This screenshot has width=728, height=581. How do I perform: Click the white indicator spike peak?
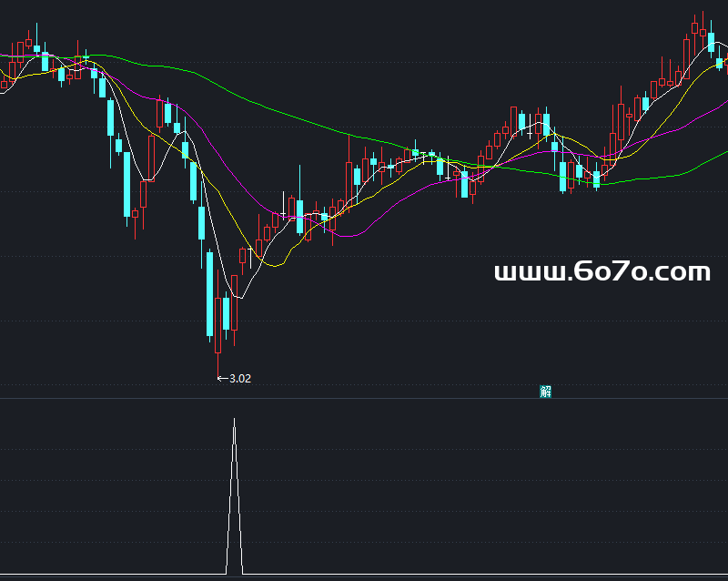(x=235, y=420)
